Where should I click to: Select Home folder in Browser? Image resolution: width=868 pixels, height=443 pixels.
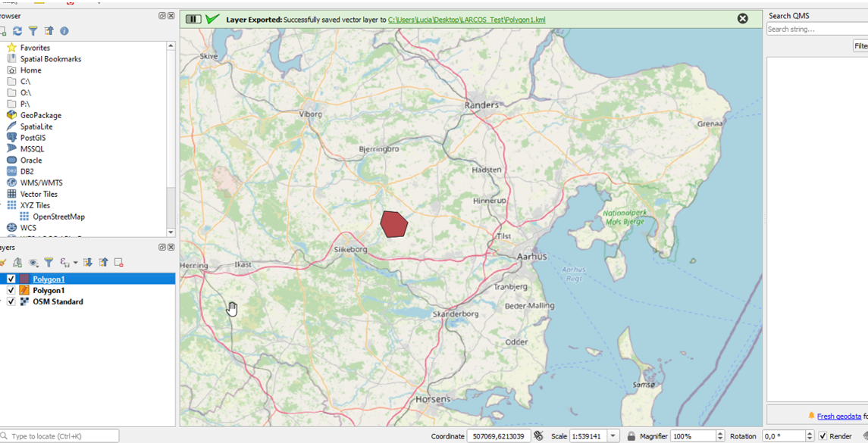click(30, 70)
